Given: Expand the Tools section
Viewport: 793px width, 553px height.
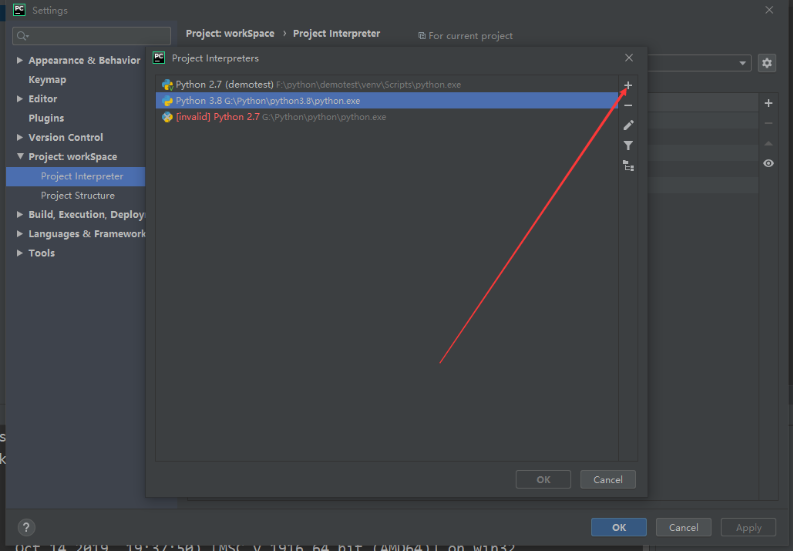Looking at the screenshot, I should click(20, 253).
